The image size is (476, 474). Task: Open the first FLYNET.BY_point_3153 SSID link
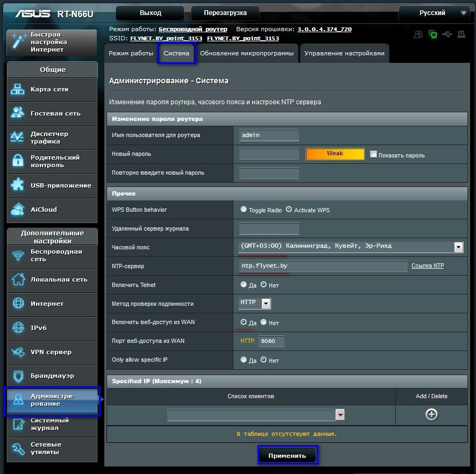coord(166,39)
